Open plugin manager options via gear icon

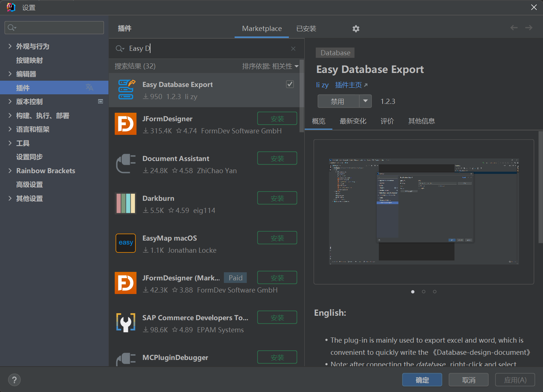pos(356,28)
